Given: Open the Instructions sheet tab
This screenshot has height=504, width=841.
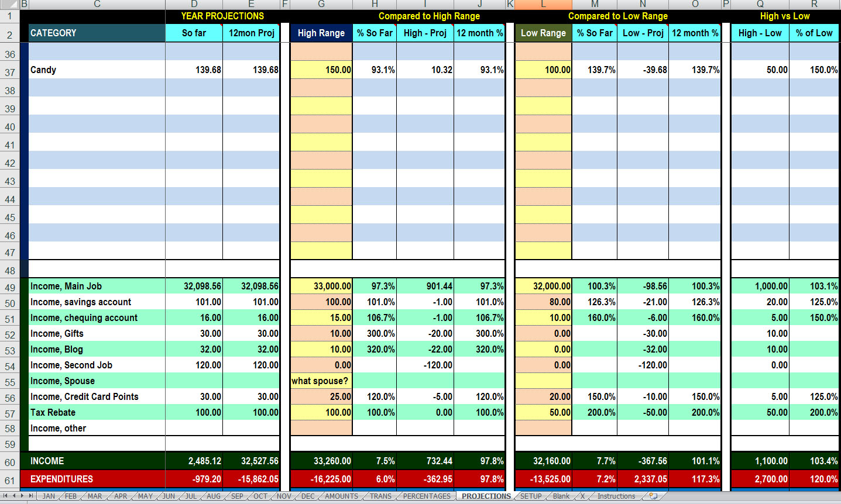Looking at the screenshot, I should (616, 496).
